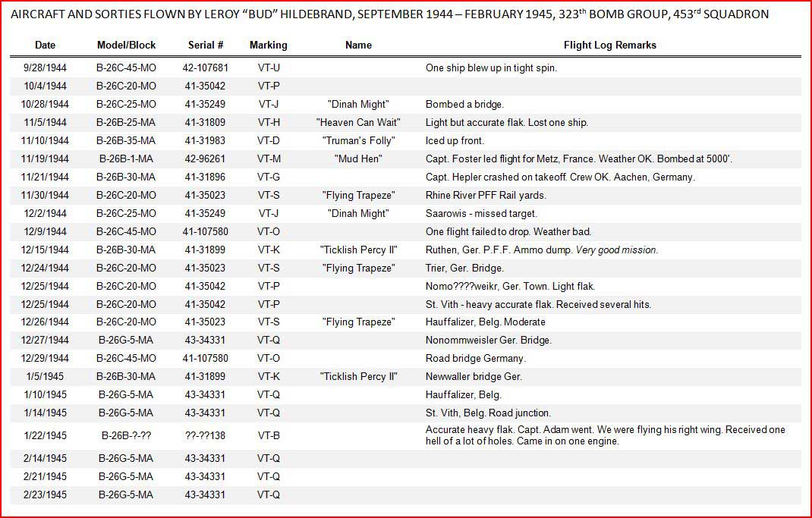
Task: Select model B-26B-35-MA
Action: pos(126,140)
